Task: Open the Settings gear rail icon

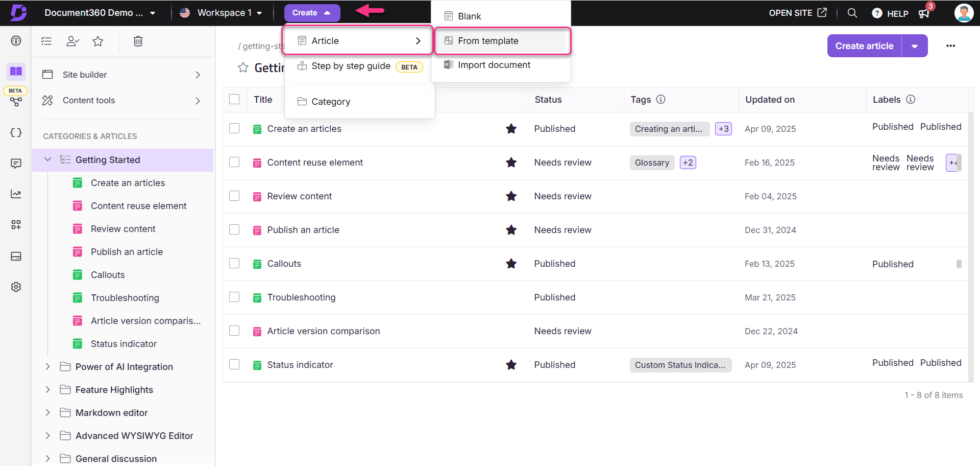Action: (x=16, y=287)
